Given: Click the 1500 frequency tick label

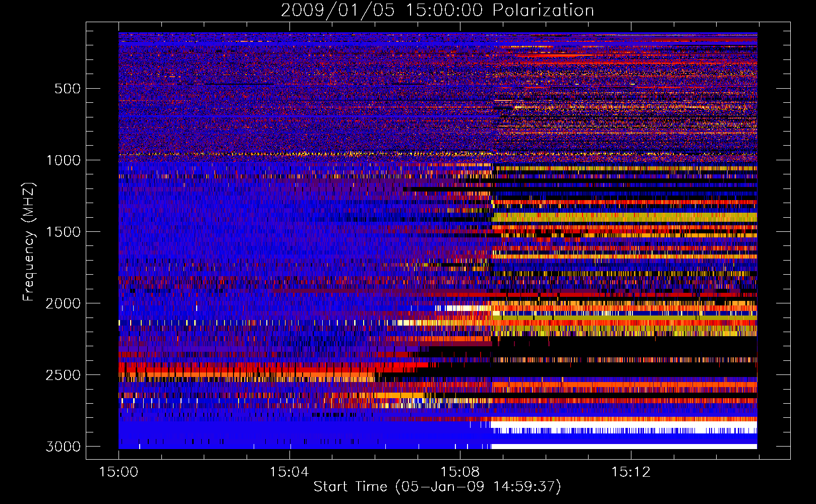Looking at the screenshot, I should 64,232.
